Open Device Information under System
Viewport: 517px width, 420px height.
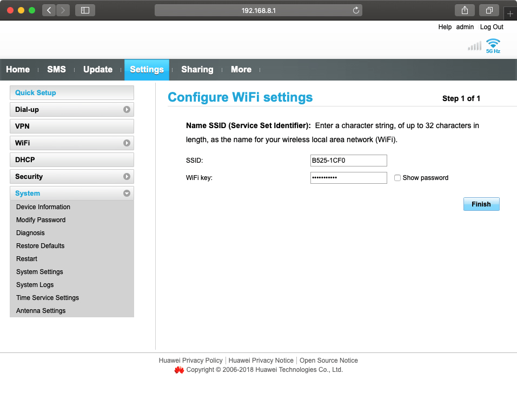[x=43, y=207]
